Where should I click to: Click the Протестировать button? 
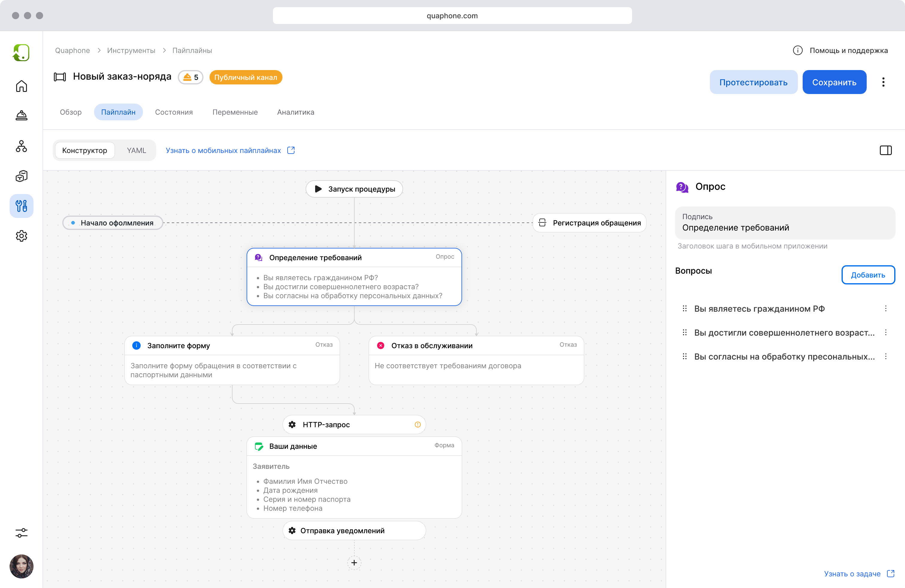pos(753,82)
